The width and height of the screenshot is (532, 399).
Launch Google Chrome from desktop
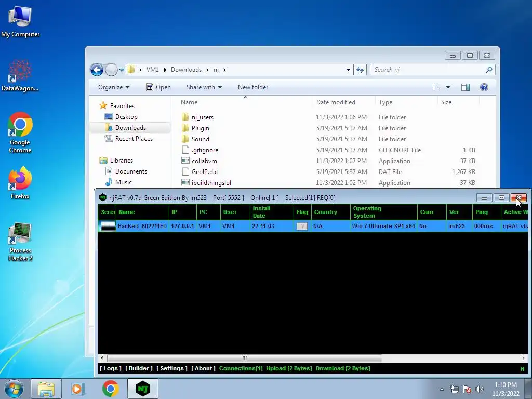pyautogui.click(x=20, y=132)
